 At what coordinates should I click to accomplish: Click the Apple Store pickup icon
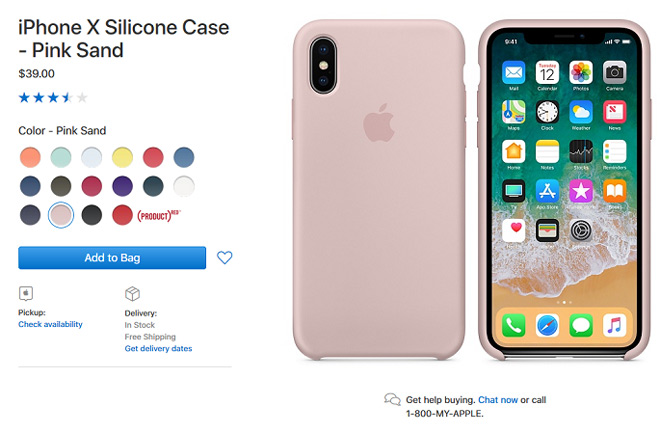(x=26, y=293)
